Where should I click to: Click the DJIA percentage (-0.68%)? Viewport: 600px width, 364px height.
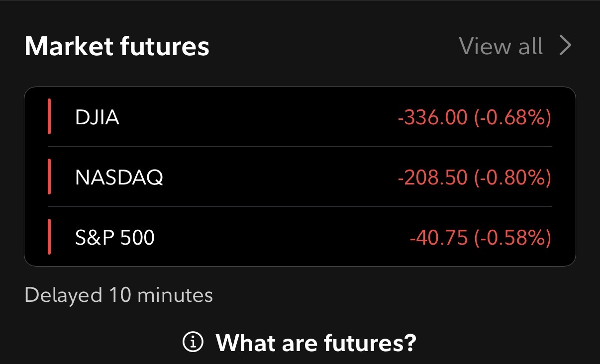click(512, 118)
